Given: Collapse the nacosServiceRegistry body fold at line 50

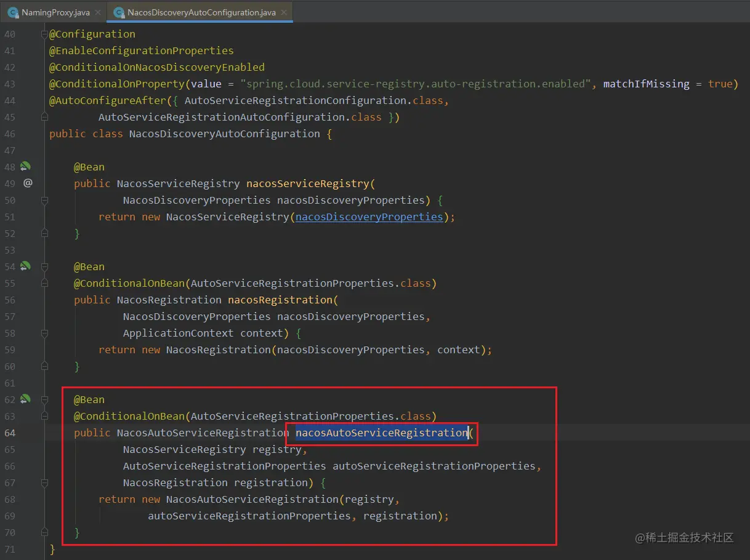Looking at the screenshot, I should [44, 200].
